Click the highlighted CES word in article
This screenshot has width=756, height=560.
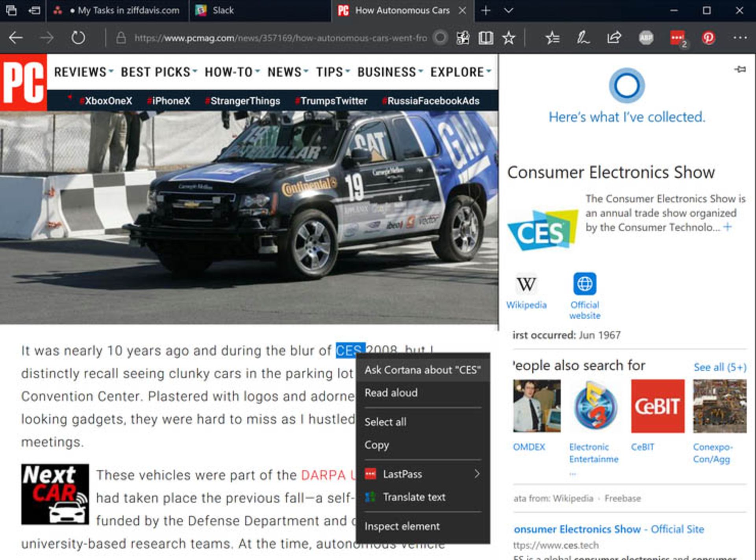pyautogui.click(x=350, y=350)
